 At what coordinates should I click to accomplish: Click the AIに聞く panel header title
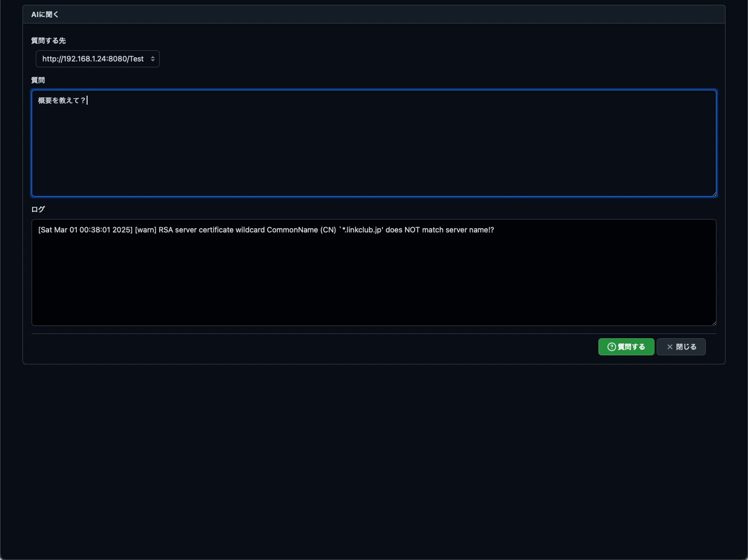[45, 14]
